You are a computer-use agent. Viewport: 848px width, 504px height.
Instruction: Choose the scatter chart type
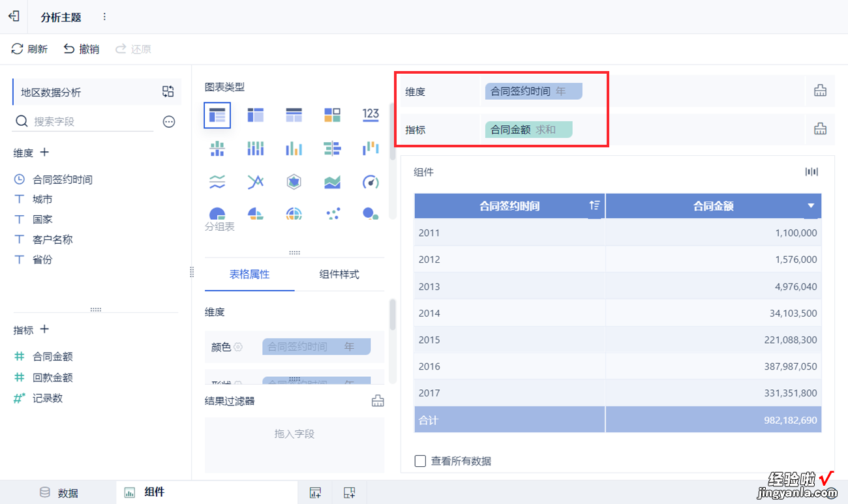pyautogui.click(x=332, y=214)
